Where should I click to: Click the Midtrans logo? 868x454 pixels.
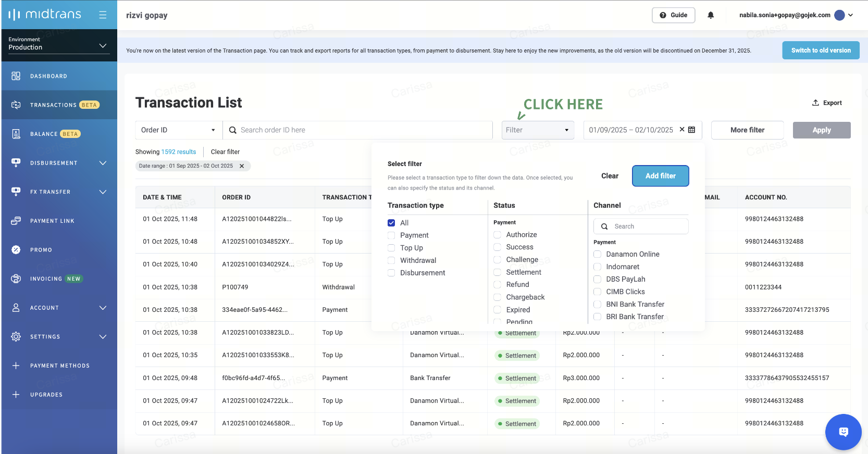click(45, 15)
